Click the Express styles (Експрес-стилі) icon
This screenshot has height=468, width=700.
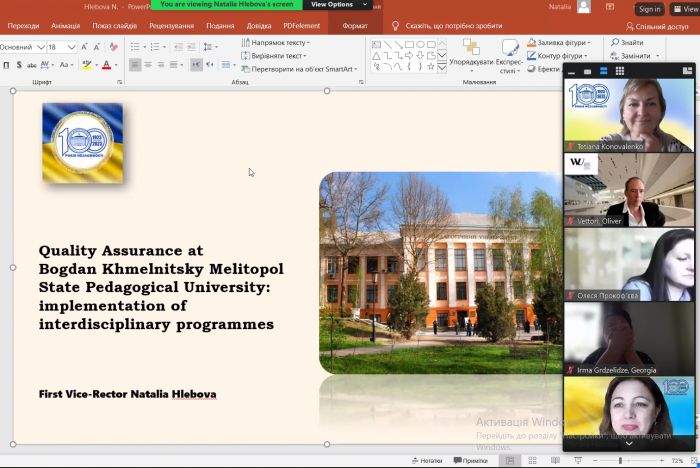(x=509, y=49)
